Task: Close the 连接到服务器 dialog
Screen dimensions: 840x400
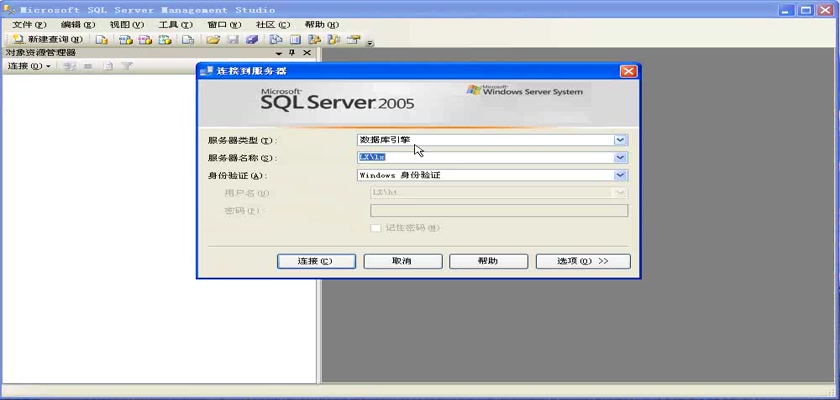Action: pos(628,71)
